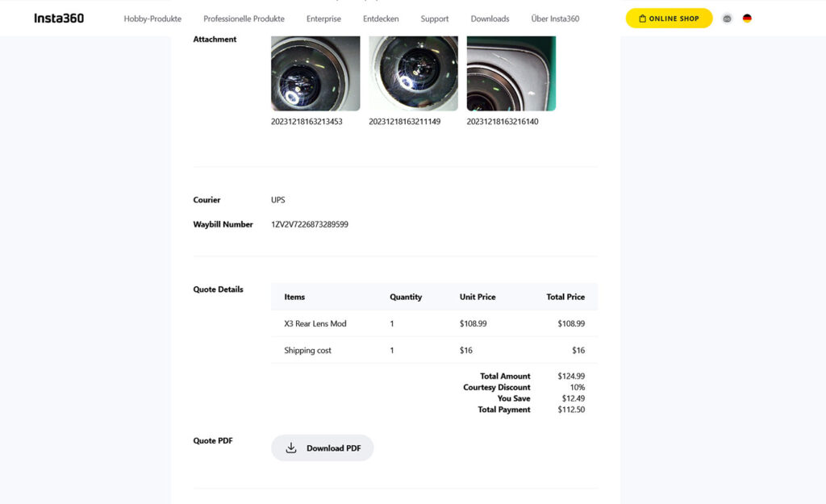View middle attachment image 20231218163211149

coord(413,73)
